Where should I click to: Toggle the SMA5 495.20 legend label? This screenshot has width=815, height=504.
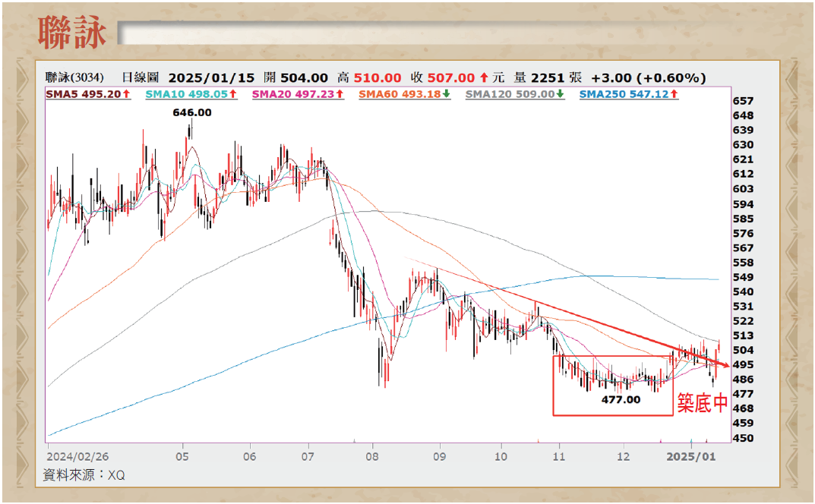point(84,94)
